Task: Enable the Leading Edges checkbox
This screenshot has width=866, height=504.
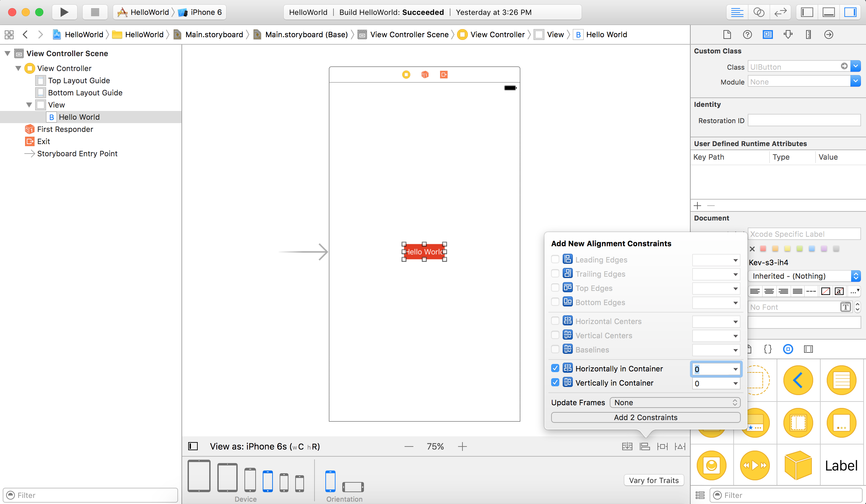Action: (555, 259)
